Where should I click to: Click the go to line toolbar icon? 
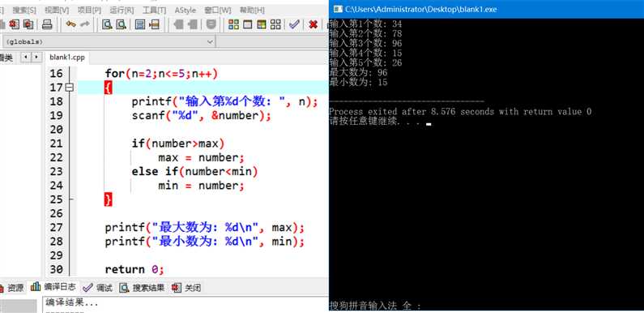coord(154,24)
